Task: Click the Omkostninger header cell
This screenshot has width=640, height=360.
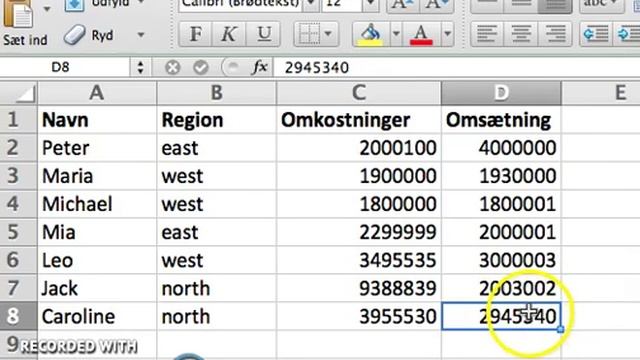Action: [x=359, y=120]
